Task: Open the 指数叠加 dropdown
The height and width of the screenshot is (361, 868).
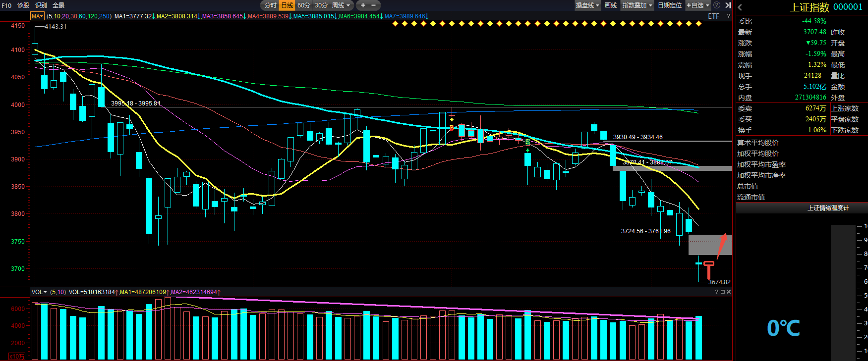Action: (x=637, y=5)
